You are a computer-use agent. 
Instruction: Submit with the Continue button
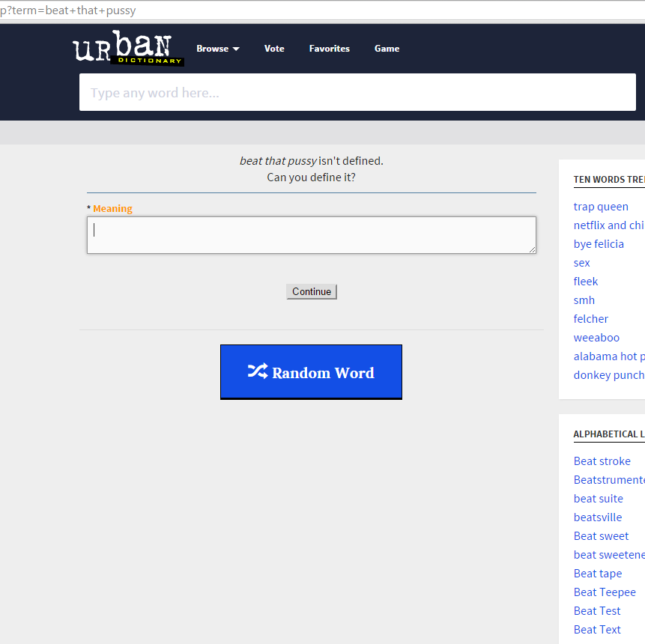(x=312, y=291)
